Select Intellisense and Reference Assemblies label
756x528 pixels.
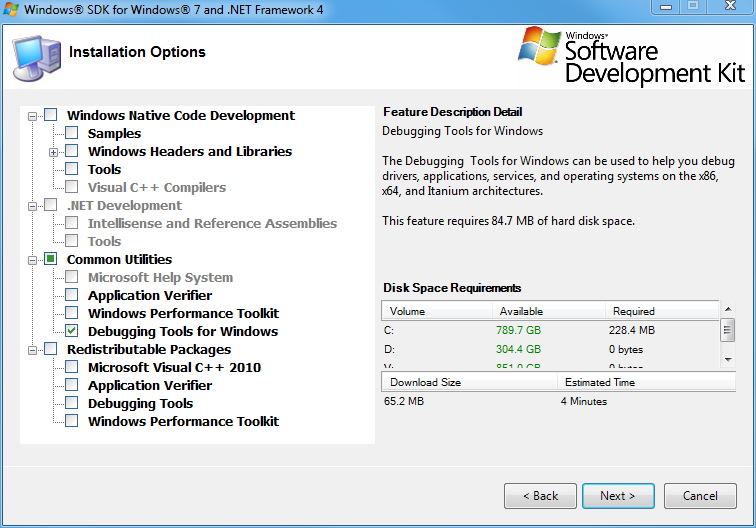coord(212,223)
